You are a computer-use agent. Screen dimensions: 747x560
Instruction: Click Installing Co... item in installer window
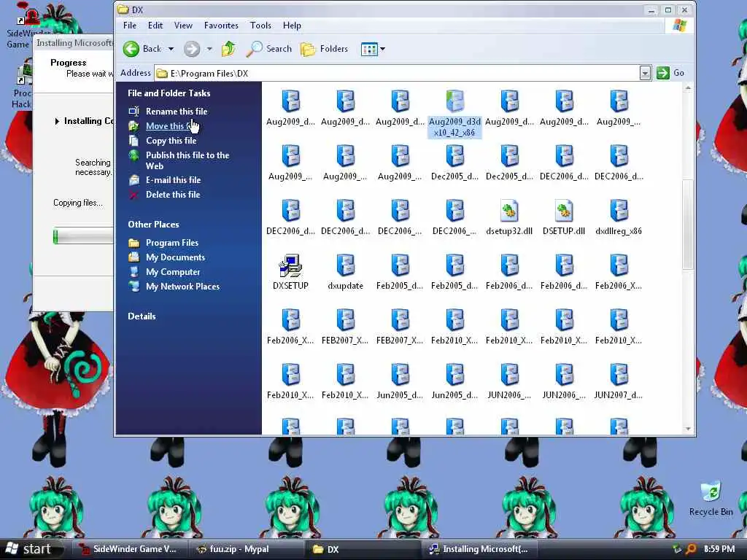coord(85,121)
